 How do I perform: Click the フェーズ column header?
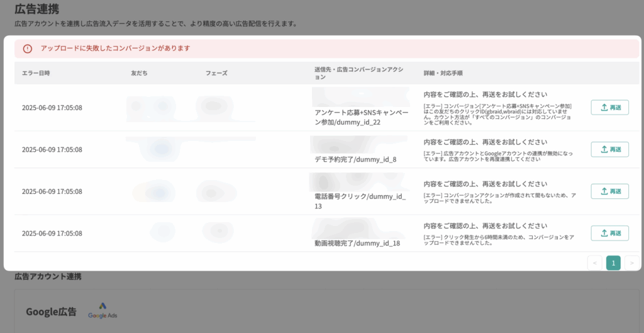(216, 73)
